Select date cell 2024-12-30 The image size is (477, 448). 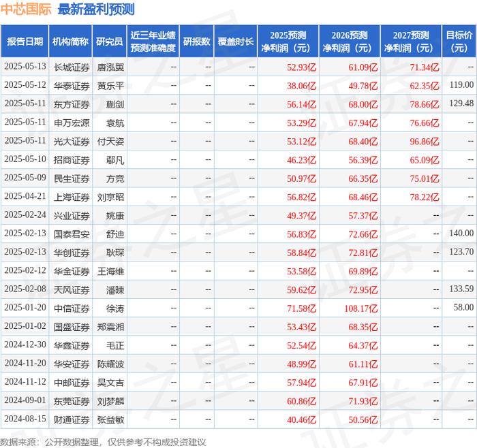25,345
